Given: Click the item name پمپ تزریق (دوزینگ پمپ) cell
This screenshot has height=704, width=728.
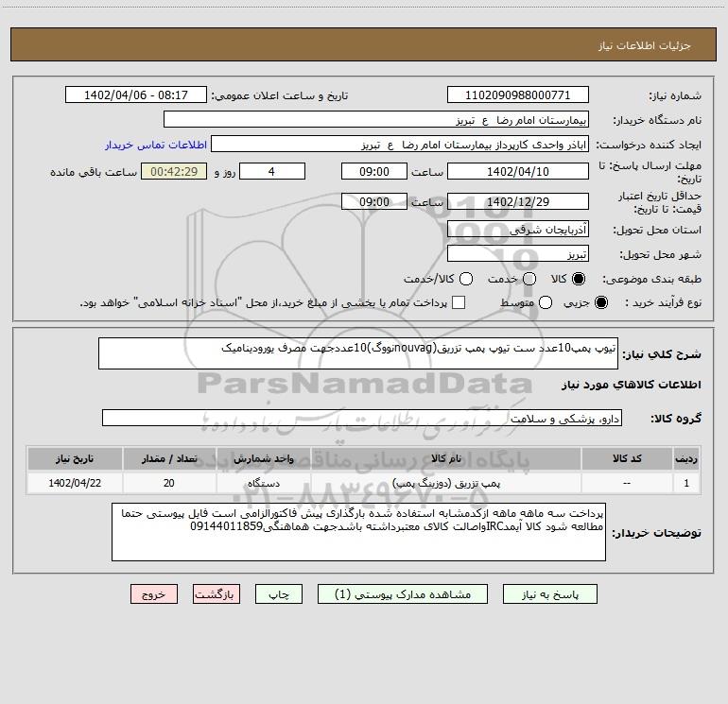Looking at the screenshot, I should point(445,483).
